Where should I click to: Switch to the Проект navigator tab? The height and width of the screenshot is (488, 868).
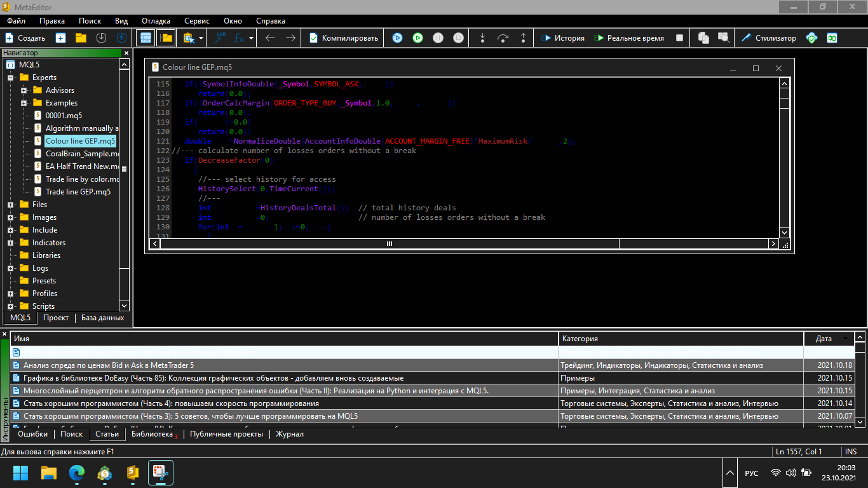[x=56, y=318]
